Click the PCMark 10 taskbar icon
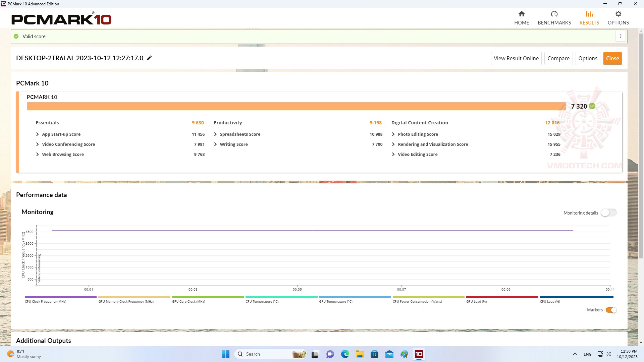This screenshot has height=362, width=644. [x=419, y=354]
